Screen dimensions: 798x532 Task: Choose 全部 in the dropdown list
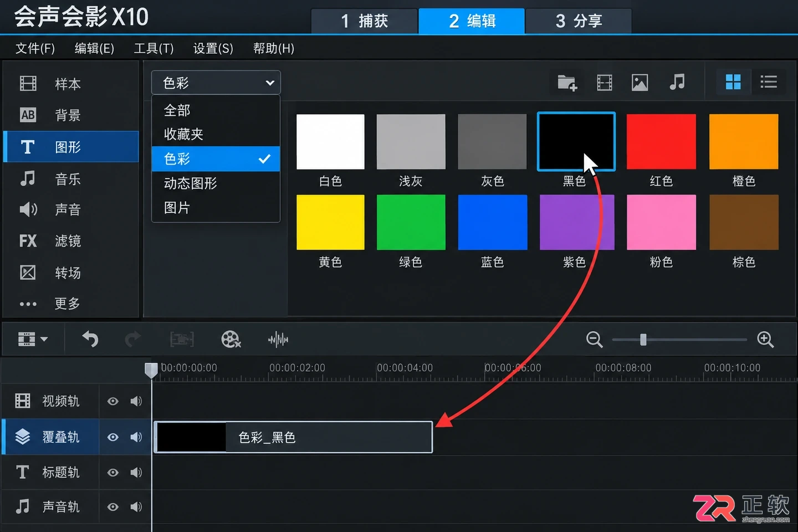pos(216,110)
